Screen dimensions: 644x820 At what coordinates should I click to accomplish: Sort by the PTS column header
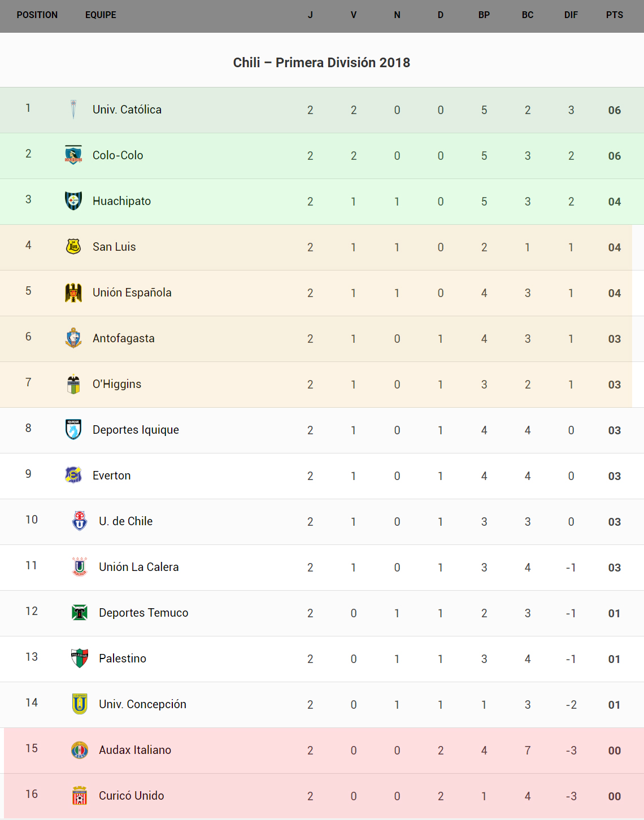(615, 15)
